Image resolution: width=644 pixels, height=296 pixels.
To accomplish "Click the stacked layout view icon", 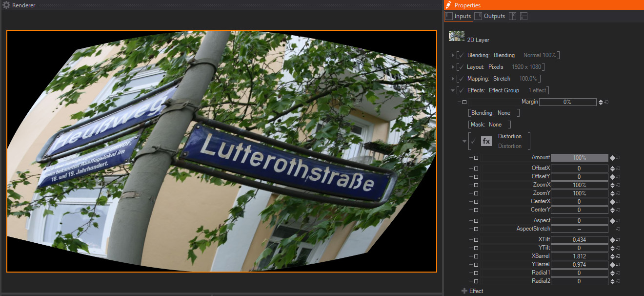I will 523,16.
